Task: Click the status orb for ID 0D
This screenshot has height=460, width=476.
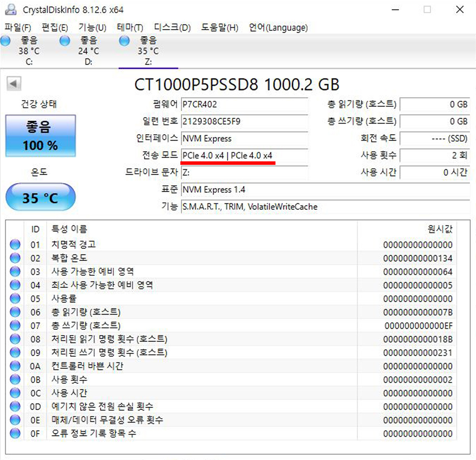Action: (x=15, y=406)
